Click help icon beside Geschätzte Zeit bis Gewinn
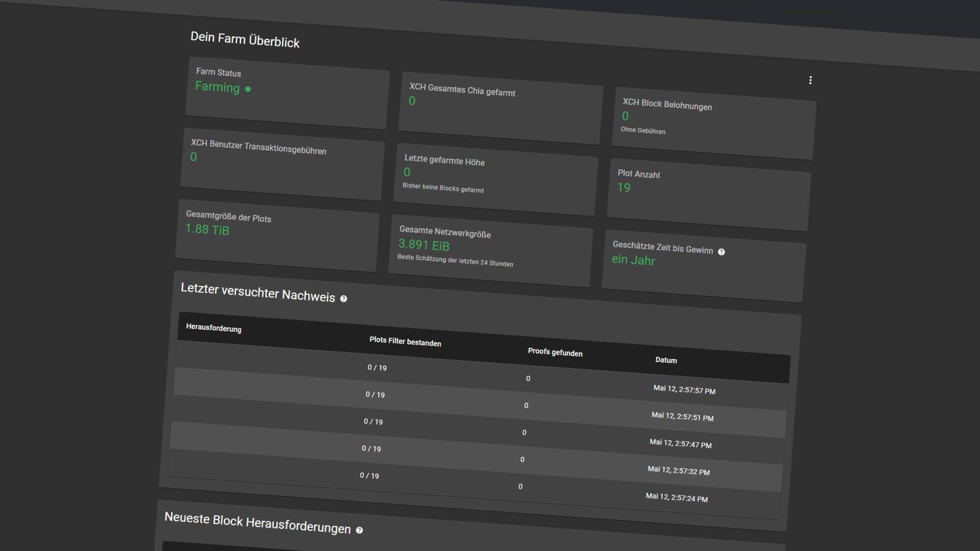The image size is (980, 551). 721,252
